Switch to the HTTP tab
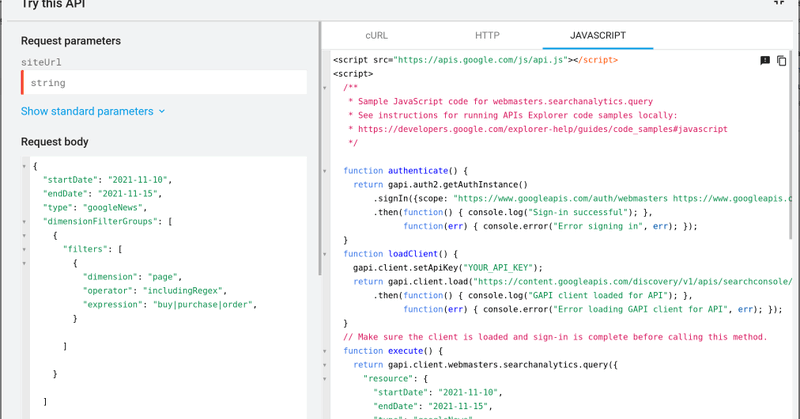Image resolution: width=800 pixels, height=419 pixels. click(x=487, y=35)
